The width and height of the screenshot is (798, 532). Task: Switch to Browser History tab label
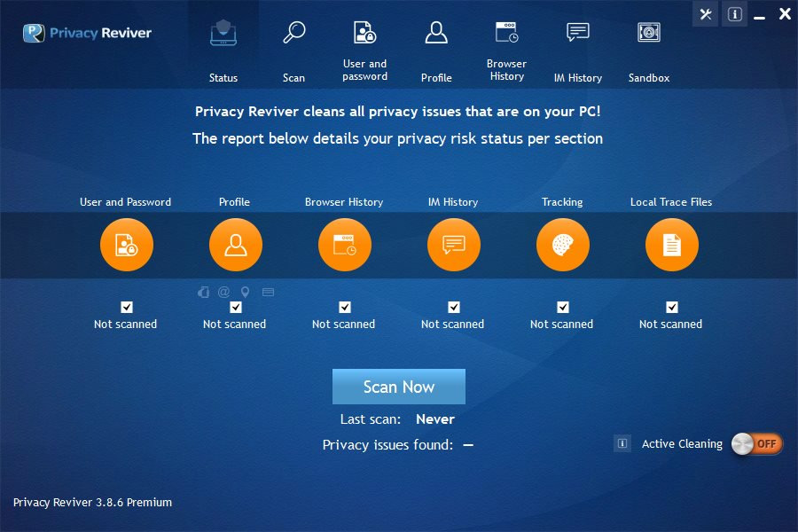click(506, 70)
